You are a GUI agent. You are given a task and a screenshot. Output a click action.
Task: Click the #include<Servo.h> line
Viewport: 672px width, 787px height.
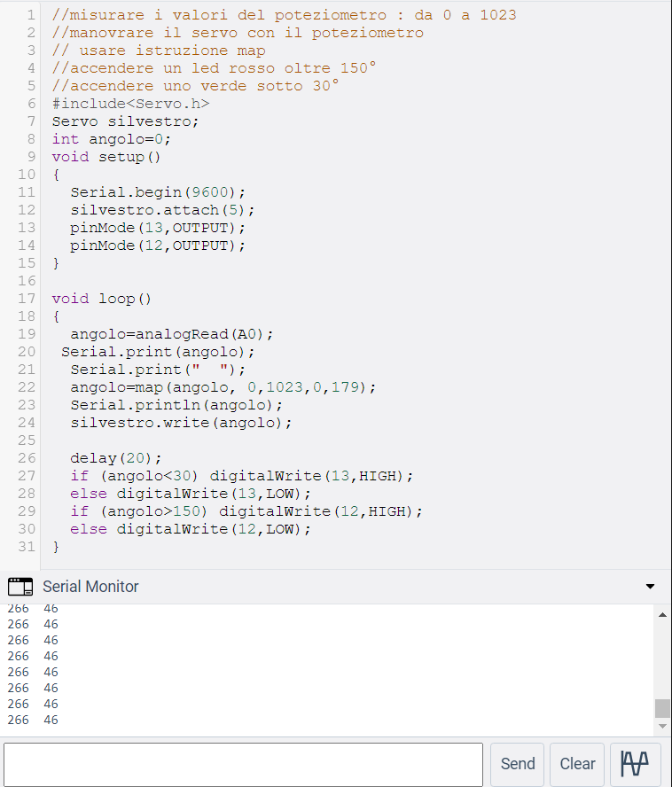point(130,104)
